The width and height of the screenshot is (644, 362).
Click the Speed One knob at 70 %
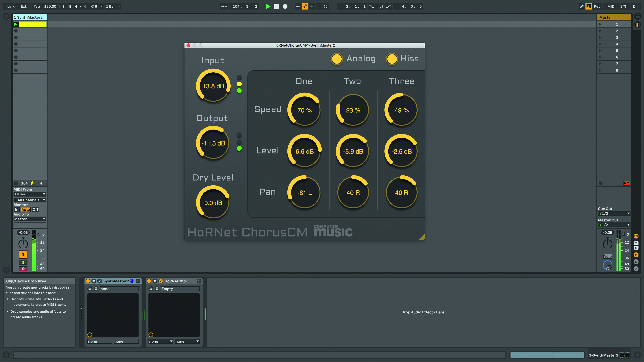[304, 110]
